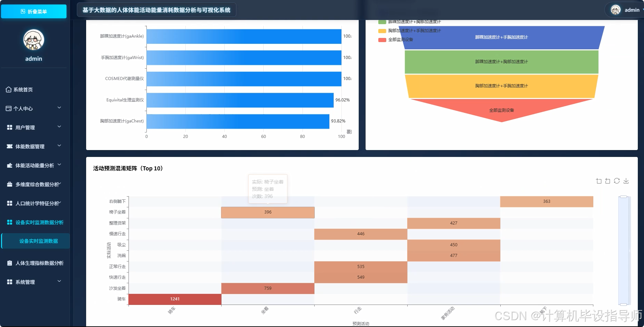Expand the 人口统计学特征分析 menu chevron
Screen dimensions: 644x327
[x=59, y=202]
